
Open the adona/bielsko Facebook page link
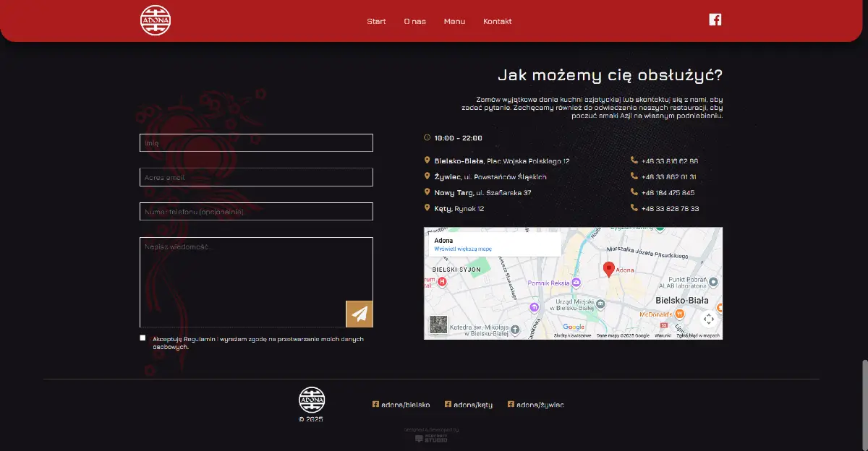[x=405, y=404]
